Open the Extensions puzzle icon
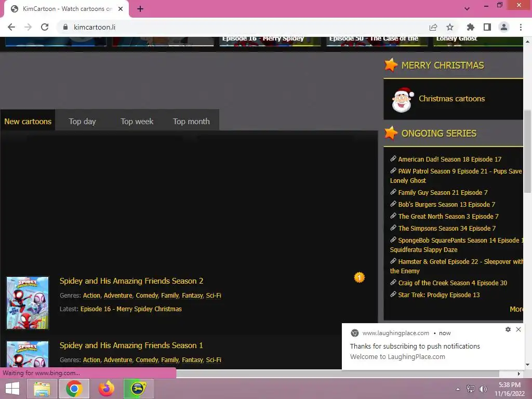The width and height of the screenshot is (532, 399). [471, 27]
